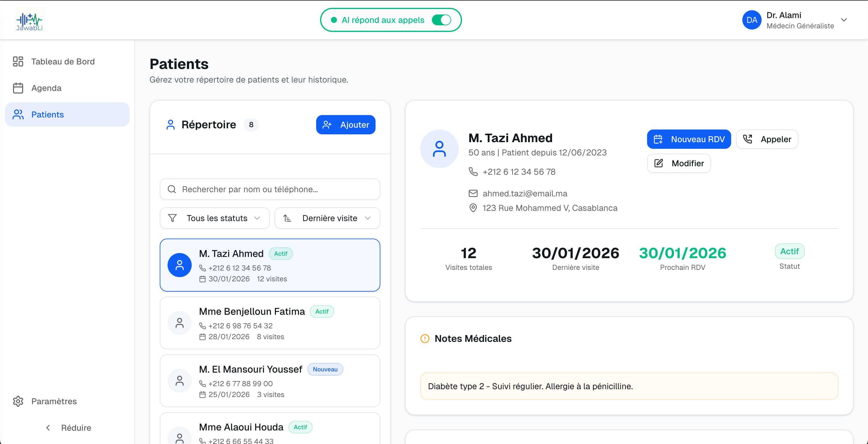The width and height of the screenshot is (868, 444).
Task: Open the Agenda section
Action: coord(46,88)
